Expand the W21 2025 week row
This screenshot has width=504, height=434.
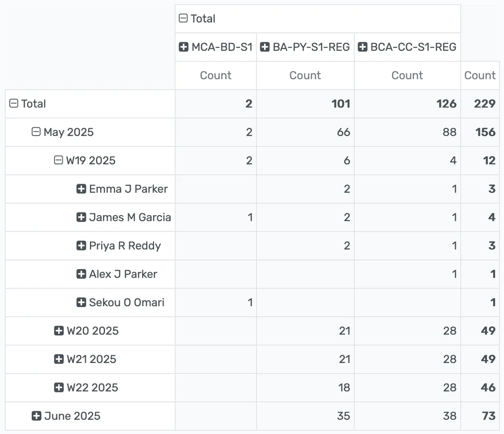coord(58,359)
